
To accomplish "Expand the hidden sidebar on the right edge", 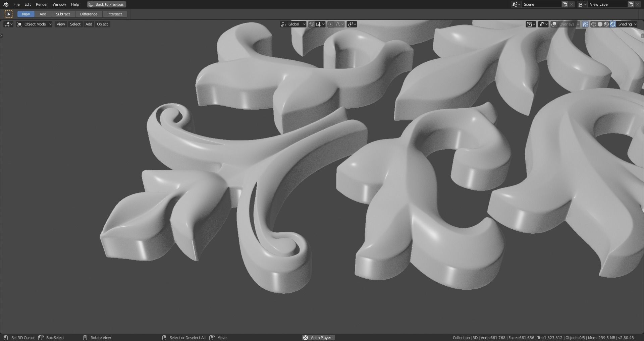I will (642, 36).
